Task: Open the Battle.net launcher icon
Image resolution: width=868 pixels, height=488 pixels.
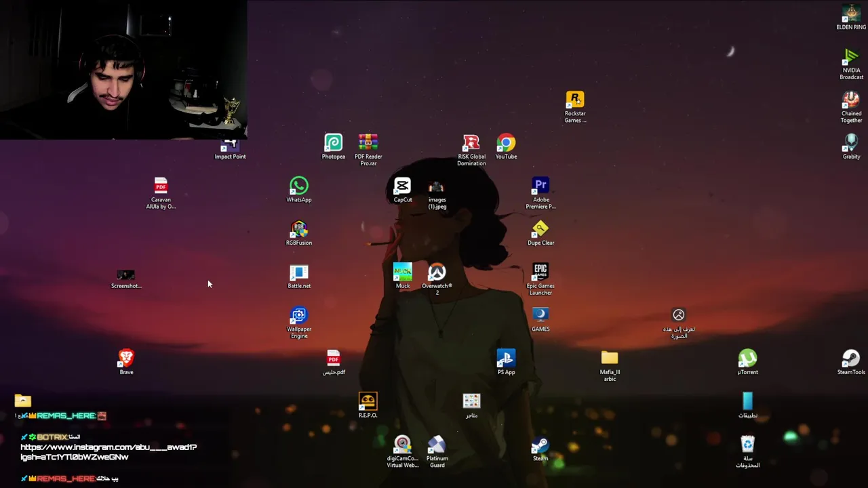Action: (299, 276)
